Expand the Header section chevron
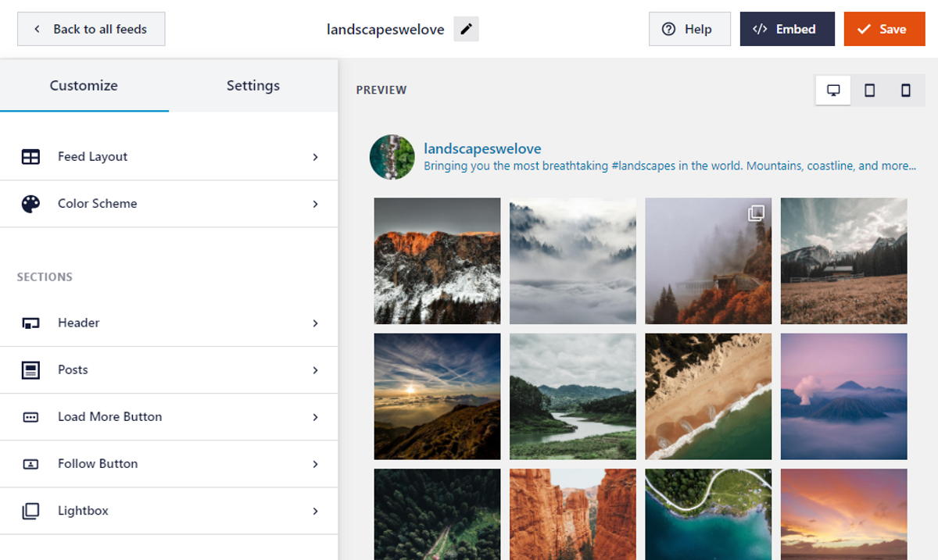Image resolution: width=938 pixels, height=560 pixels. coord(315,323)
